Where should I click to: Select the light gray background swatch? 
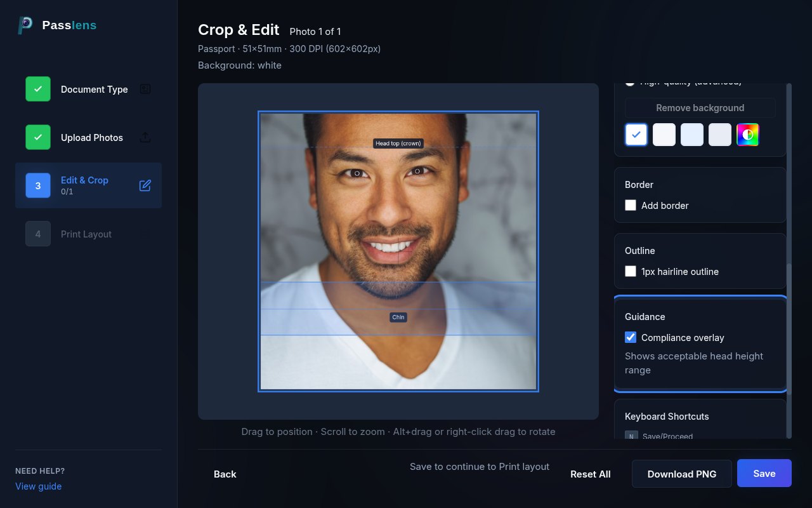(x=720, y=135)
